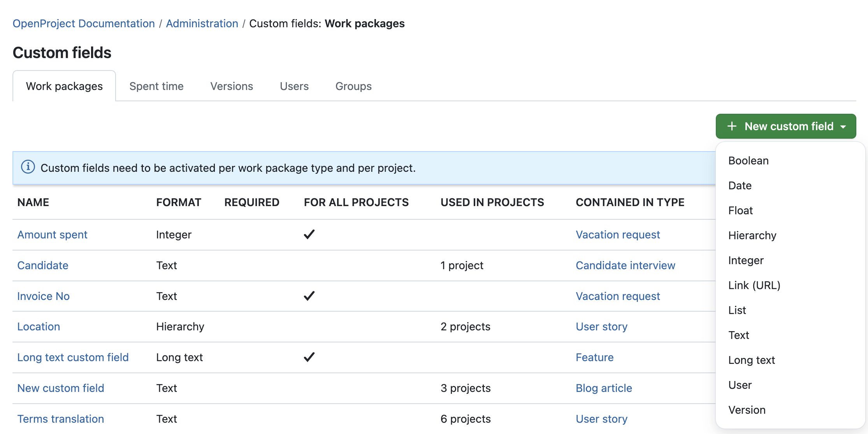Toggle the For All Projects checkmark for Amount spent

pyautogui.click(x=309, y=234)
